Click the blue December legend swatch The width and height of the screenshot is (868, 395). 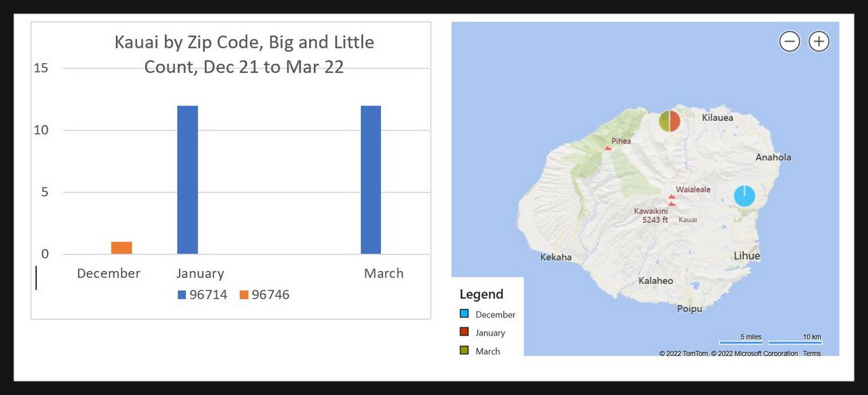[x=464, y=313]
